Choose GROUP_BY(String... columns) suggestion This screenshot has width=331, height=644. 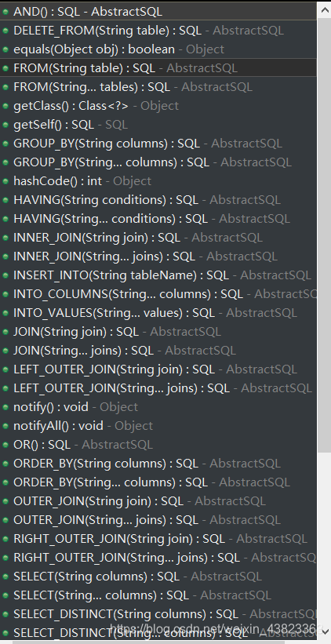tap(158, 162)
